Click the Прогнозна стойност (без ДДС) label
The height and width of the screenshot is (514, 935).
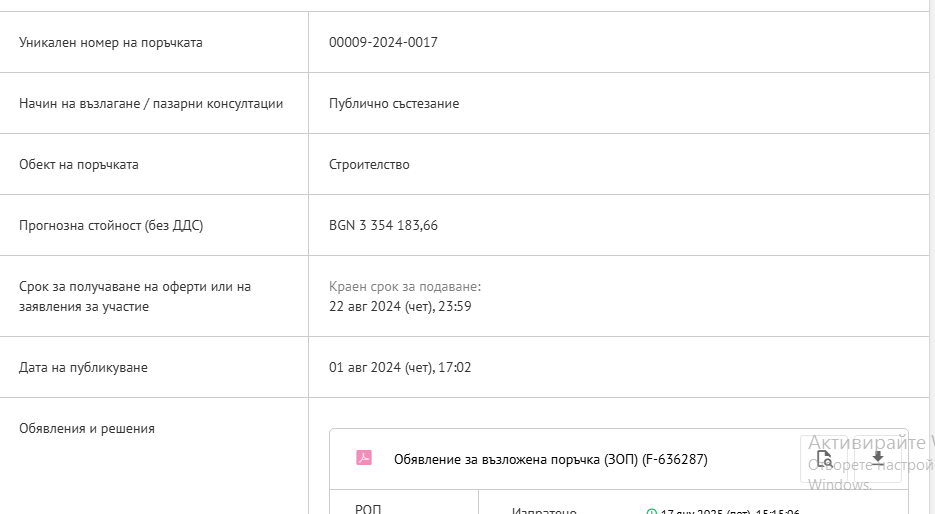(x=111, y=225)
